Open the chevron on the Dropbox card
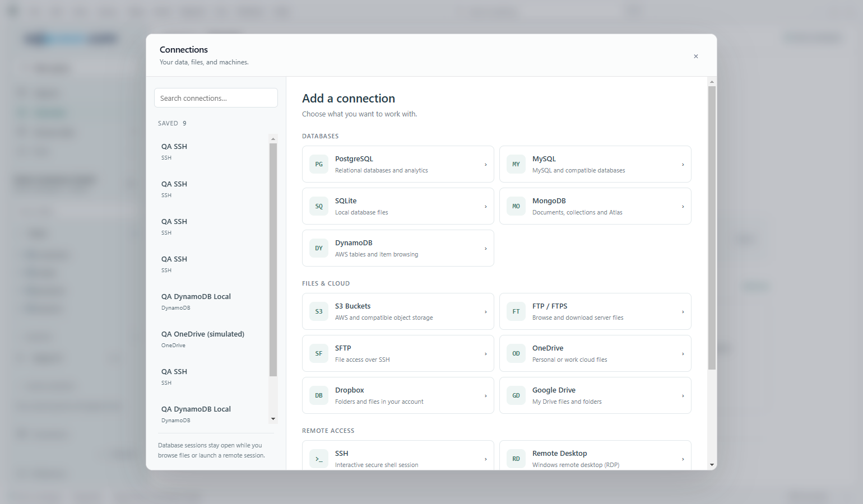Image resolution: width=863 pixels, height=504 pixels. [485, 396]
